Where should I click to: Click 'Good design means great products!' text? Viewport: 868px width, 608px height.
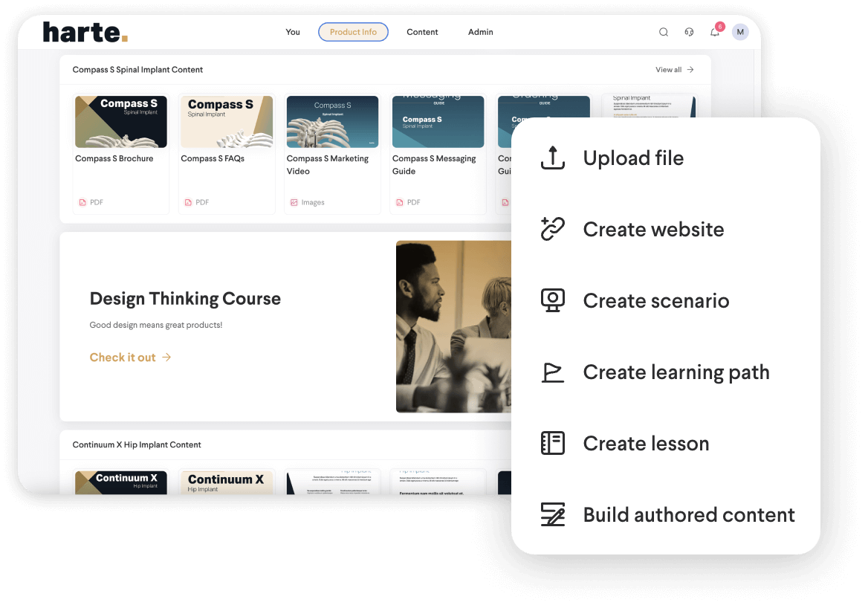(x=156, y=325)
